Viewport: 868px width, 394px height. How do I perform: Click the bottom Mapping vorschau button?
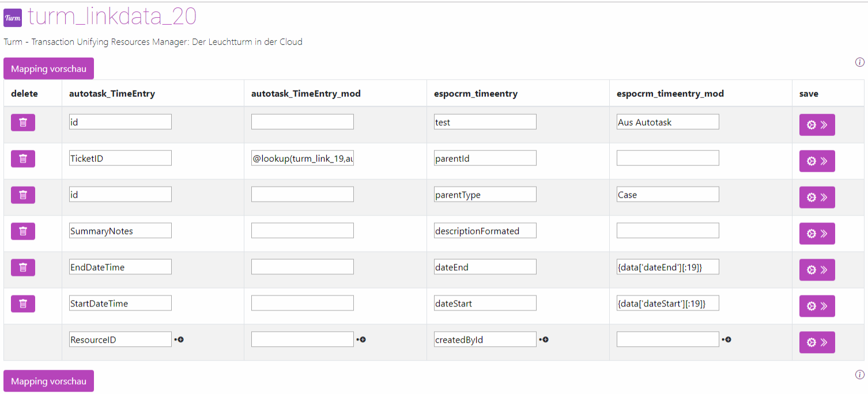(48, 381)
